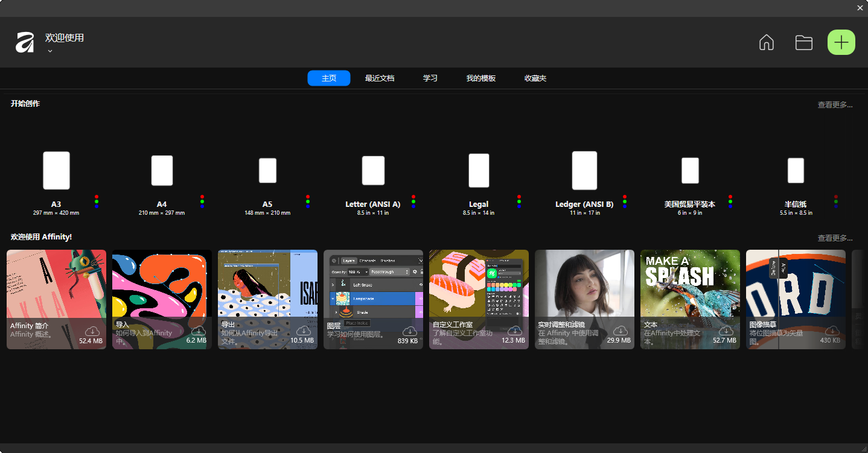Click 查看更多 link beside 开始创作
Viewport: 868px width, 453px height.
(x=835, y=105)
